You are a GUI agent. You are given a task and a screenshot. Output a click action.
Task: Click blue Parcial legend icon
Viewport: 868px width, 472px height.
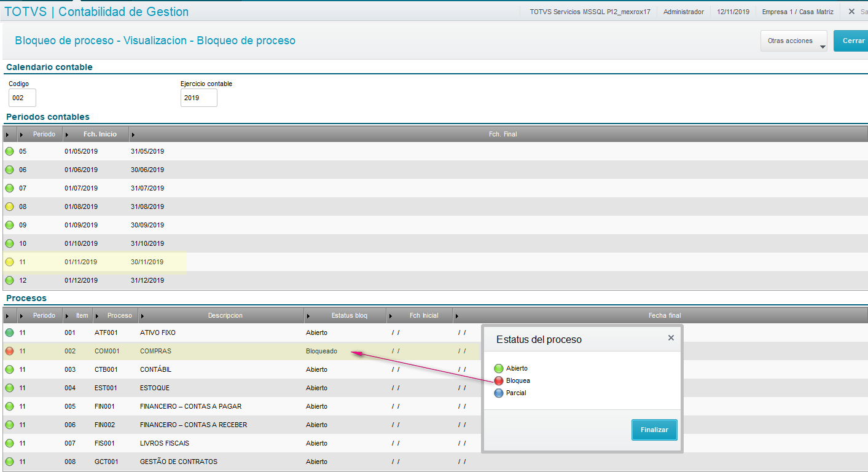tap(499, 393)
